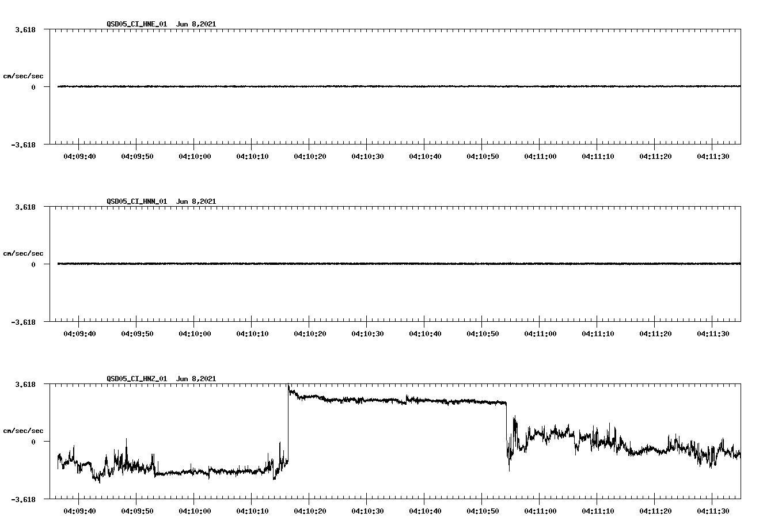
Task: Click the Jun 8,2021 date on HNN chart
Action: (x=196, y=202)
